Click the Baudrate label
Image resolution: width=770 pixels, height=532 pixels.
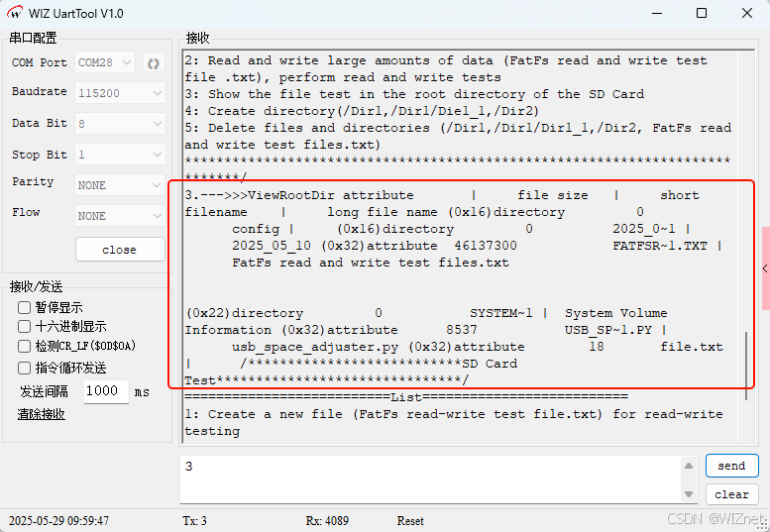[x=40, y=92]
